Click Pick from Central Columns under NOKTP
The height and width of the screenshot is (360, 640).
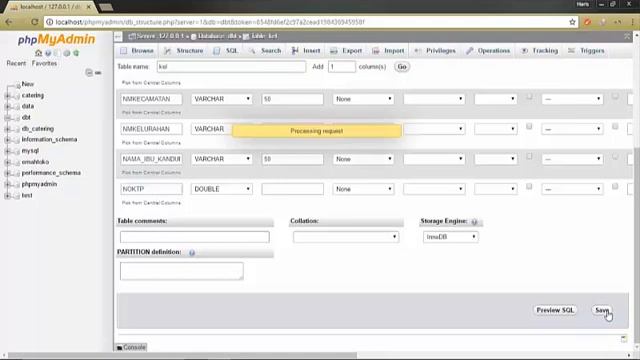(151, 203)
